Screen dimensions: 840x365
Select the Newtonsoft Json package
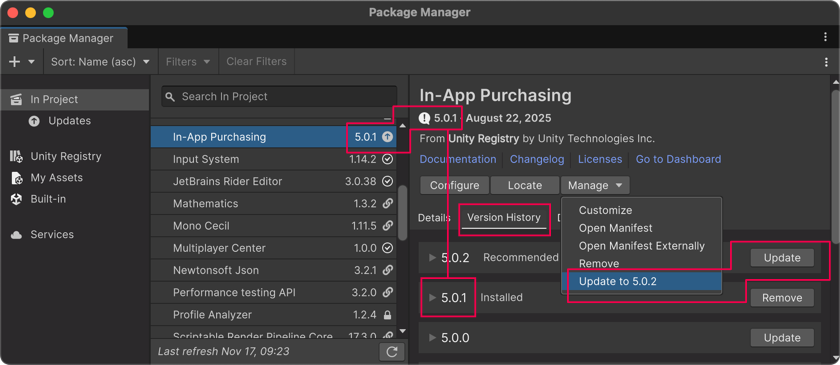(273, 270)
